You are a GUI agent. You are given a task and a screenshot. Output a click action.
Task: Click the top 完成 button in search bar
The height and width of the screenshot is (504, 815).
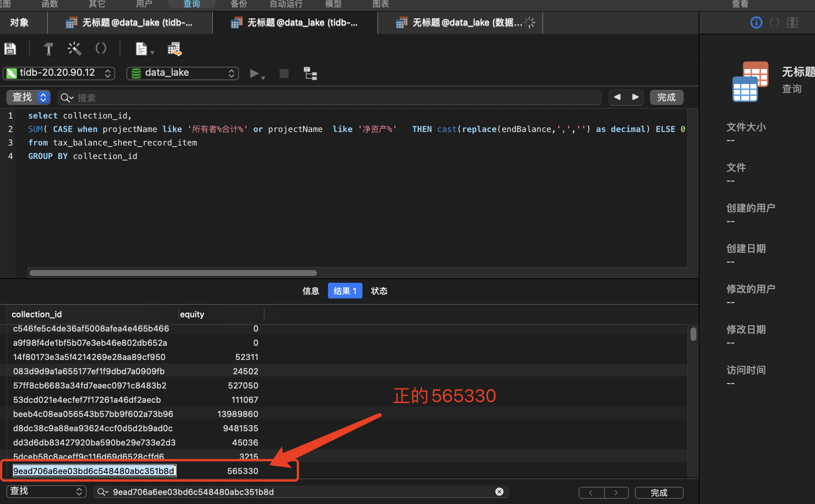(666, 97)
